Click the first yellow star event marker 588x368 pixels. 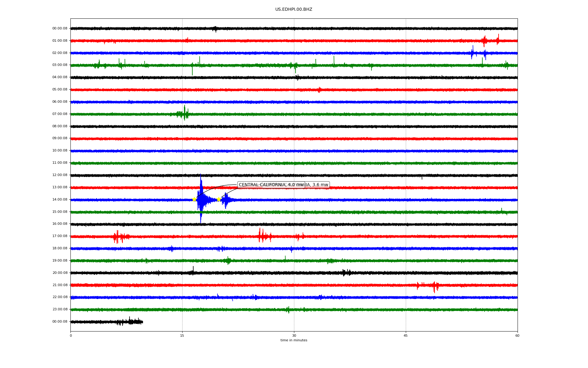click(194, 199)
